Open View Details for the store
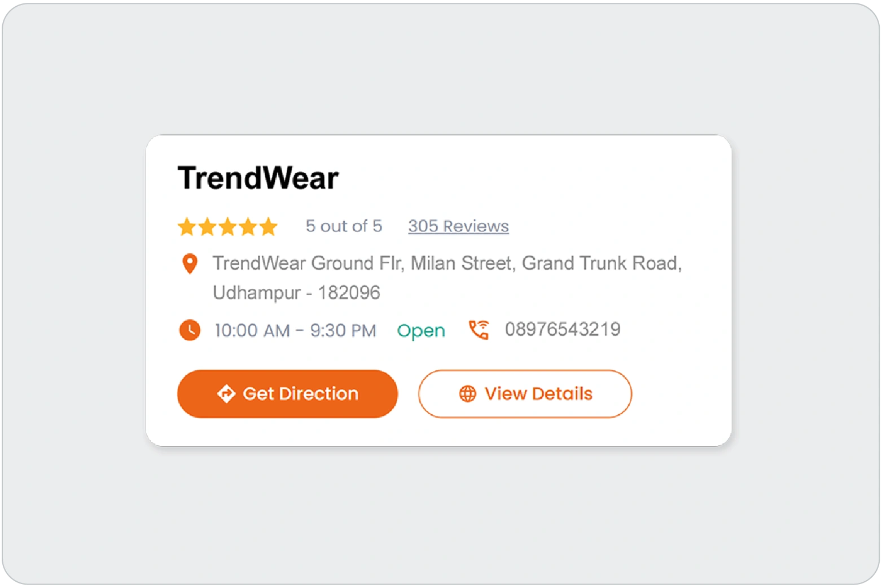 (x=525, y=394)
